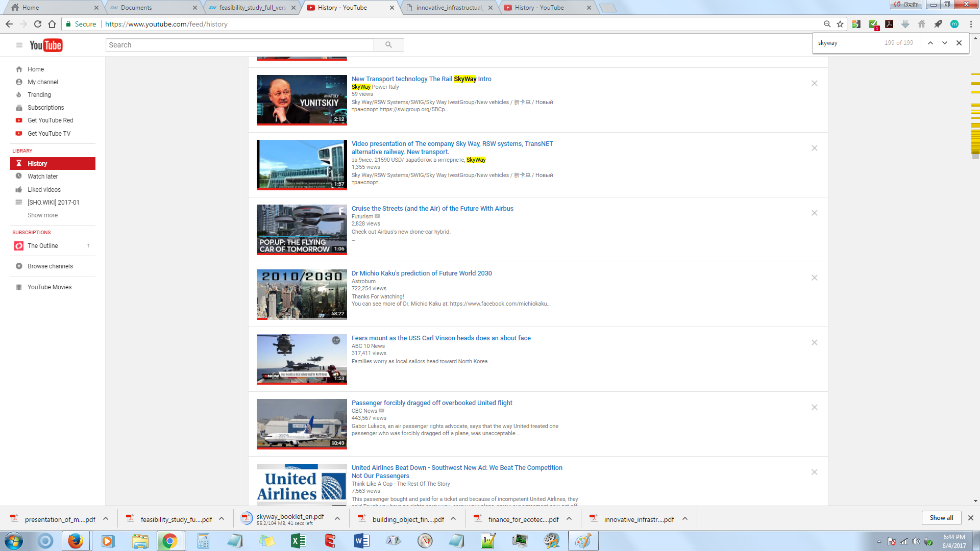Open the Adobe Acrobat extension icon

889,24
